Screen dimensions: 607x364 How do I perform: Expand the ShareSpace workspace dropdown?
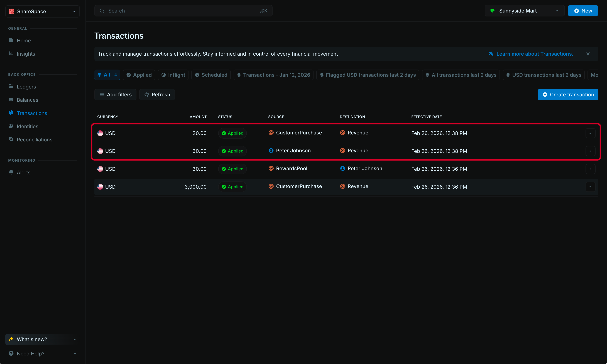[x=42, y=11]
